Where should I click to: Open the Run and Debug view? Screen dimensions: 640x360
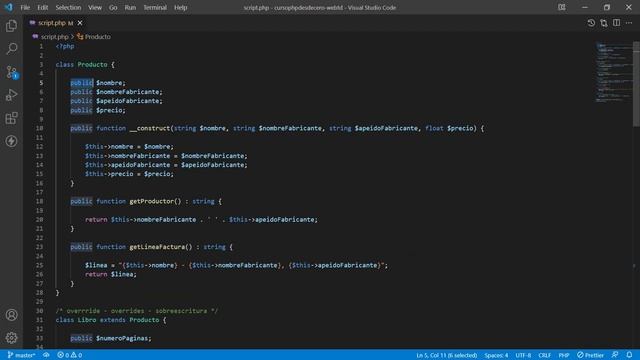(11, 95)
